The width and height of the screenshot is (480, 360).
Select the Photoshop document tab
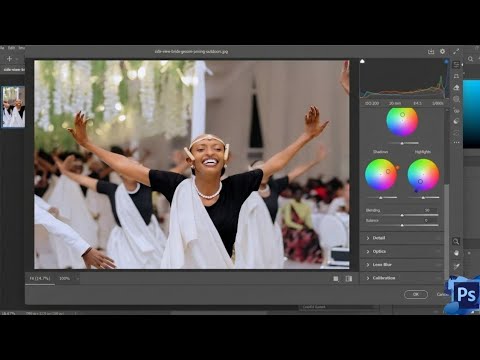coord(13,70)
